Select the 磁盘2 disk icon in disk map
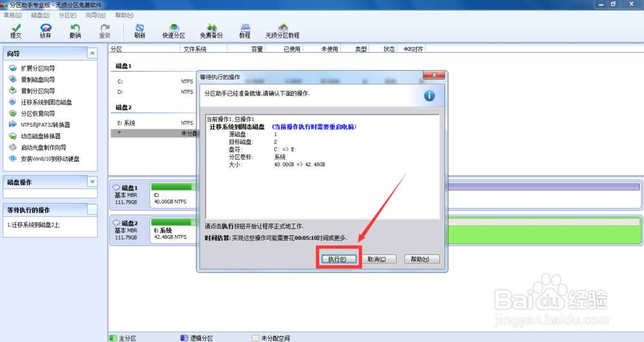This screenshot has width=644, height=342. [117, 223]
